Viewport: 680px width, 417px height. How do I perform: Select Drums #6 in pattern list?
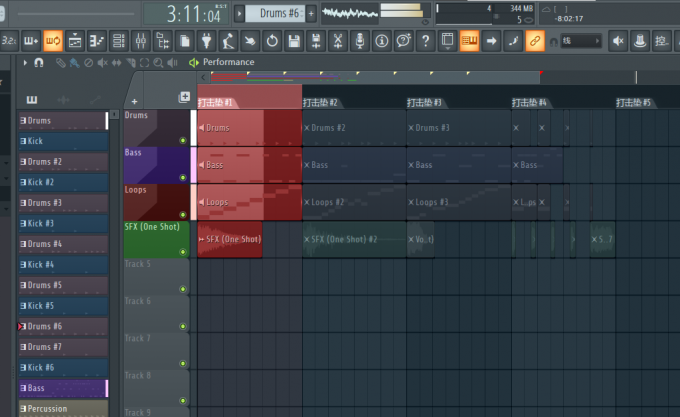tap(63, 326)
